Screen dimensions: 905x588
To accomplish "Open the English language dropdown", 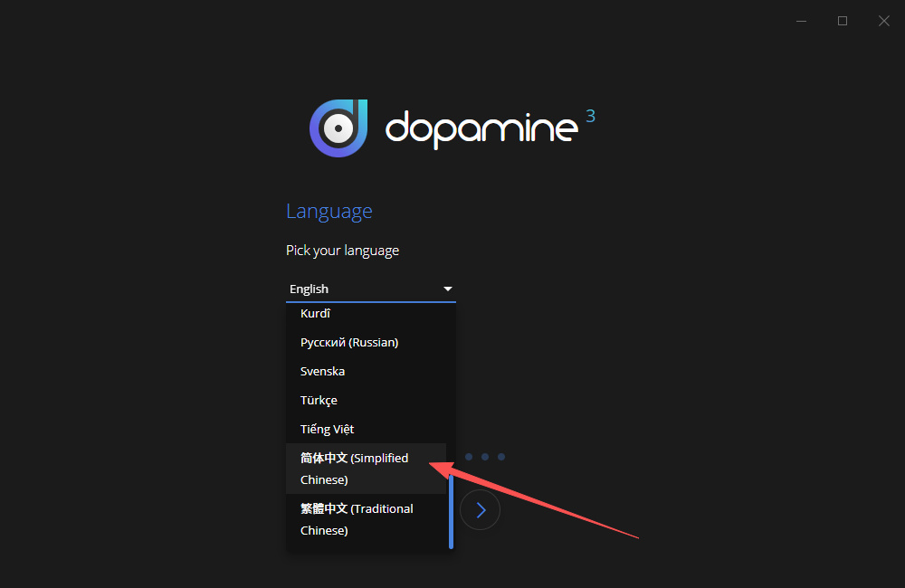I will point(370,289).
